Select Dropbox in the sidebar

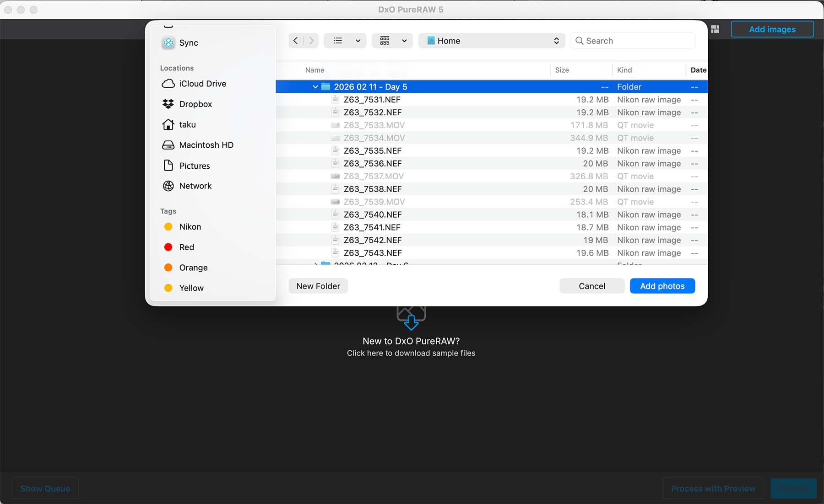coord(195,104)
